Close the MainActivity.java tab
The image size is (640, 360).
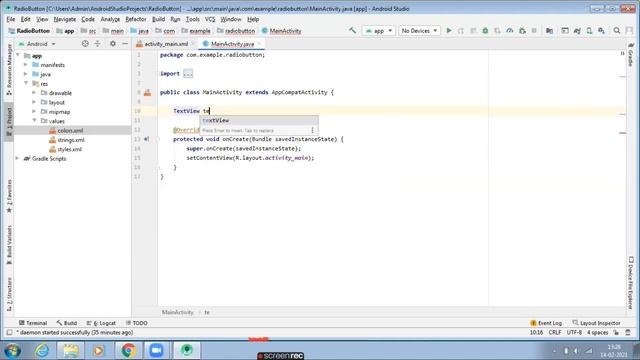tap(259, 44)
